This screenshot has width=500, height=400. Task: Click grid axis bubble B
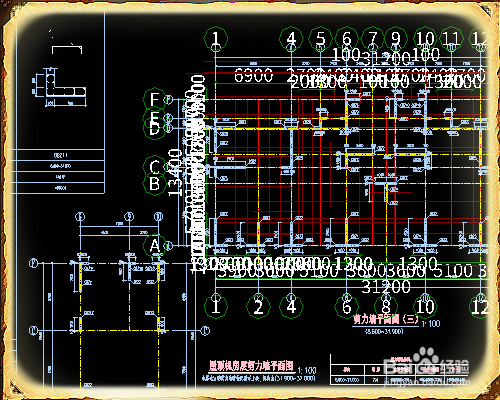click(154, 184)
